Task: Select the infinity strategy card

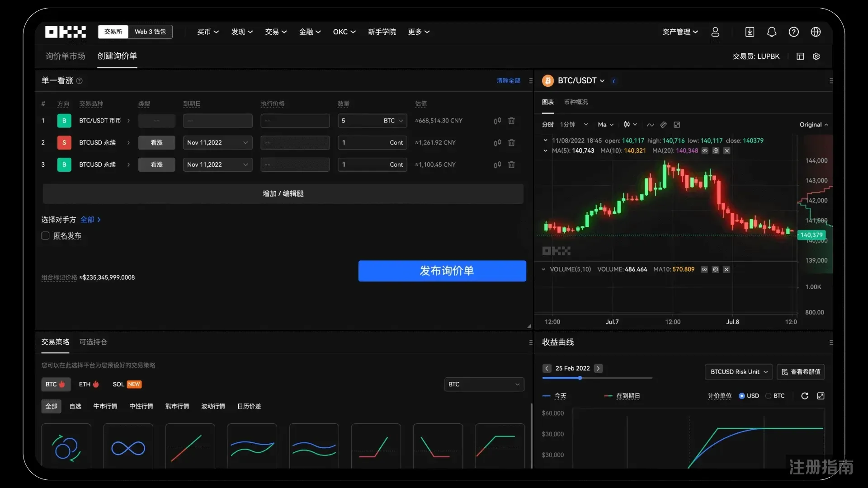Action: click(x=128, y=446)
